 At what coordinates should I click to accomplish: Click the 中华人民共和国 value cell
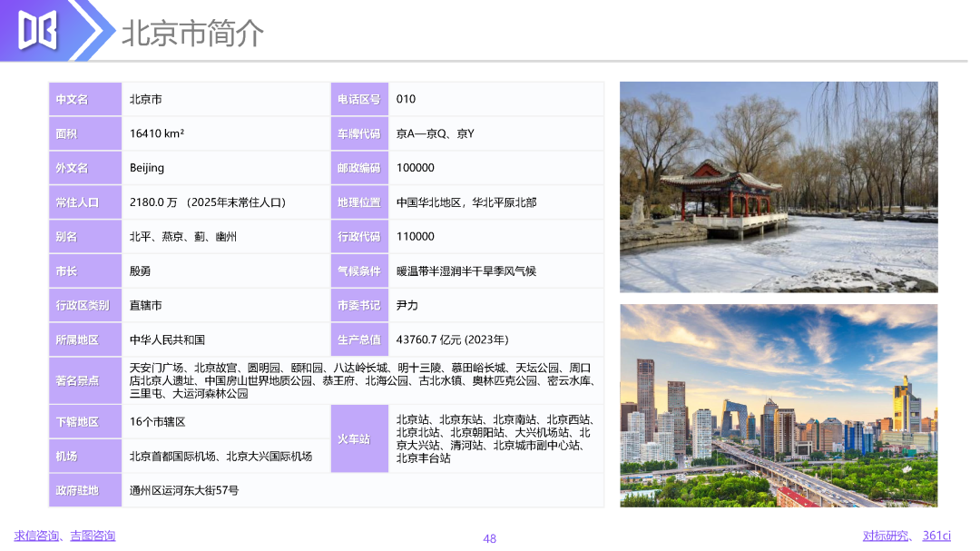pos(226,339)
